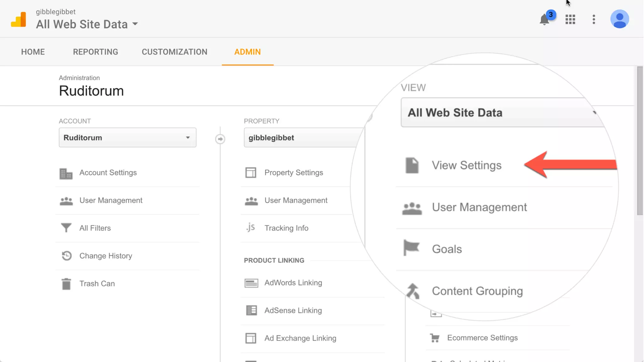This screenshot has height=362, width=644.
Task: Expand the Ruditorum account dropdown
Action: coord(127,138)
